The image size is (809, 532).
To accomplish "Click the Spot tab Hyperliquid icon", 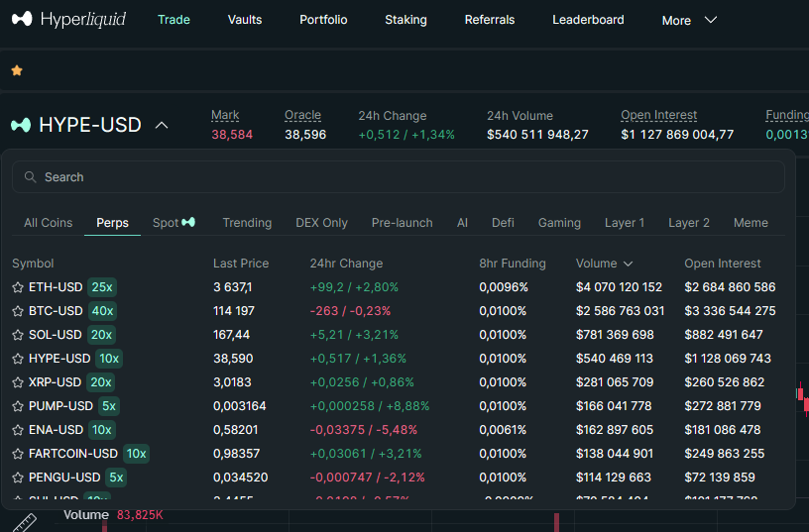I will pyautogui.click(x=188, y=222).
